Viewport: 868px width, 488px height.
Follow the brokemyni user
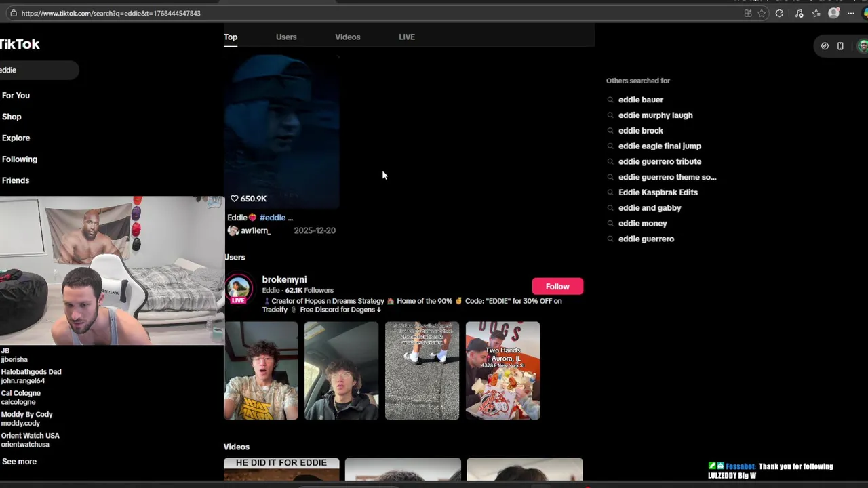(557, 287)
